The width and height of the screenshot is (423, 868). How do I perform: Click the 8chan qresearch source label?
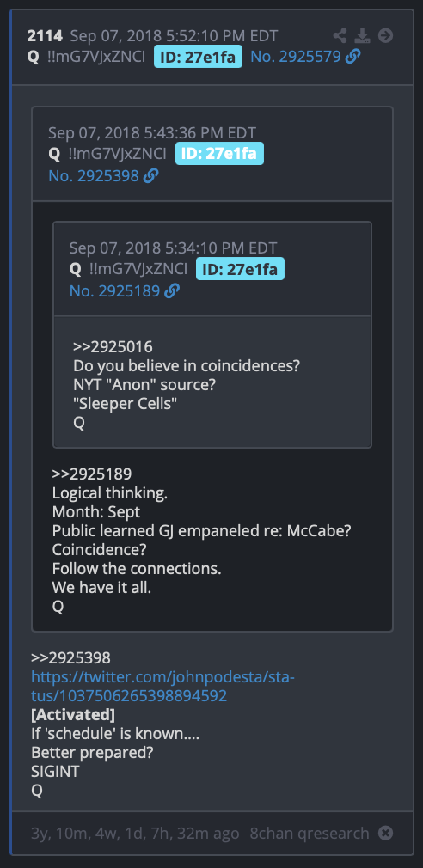(310, 833)
